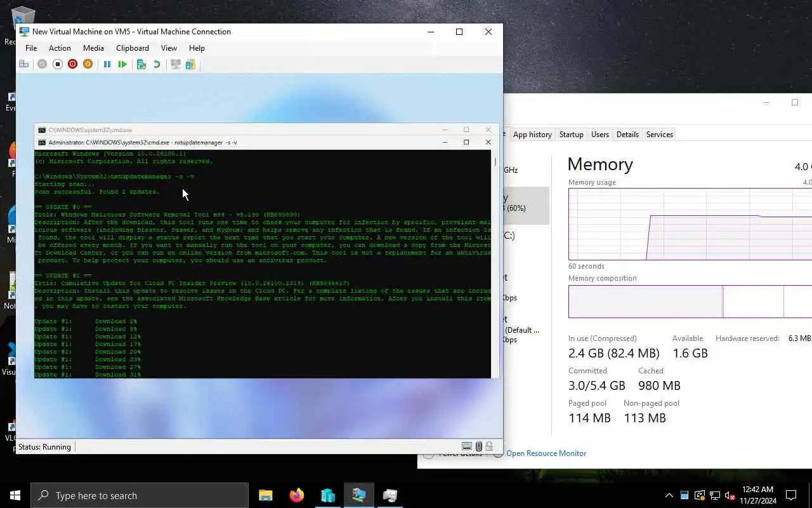
Task: Click the VM Connection window title text
Action: [131, 32]
